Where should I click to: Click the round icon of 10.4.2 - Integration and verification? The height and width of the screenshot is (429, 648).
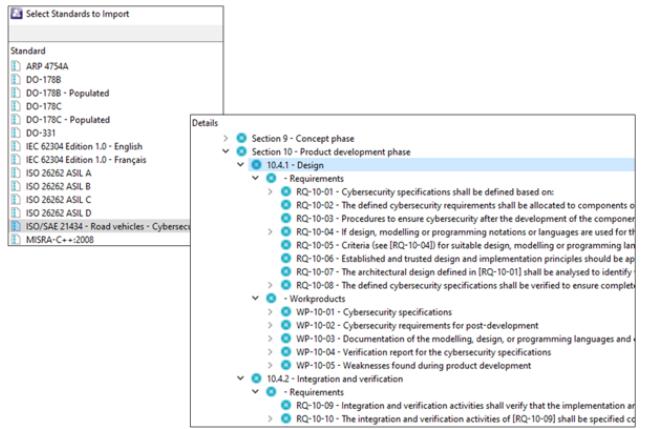tap(256, 379)
